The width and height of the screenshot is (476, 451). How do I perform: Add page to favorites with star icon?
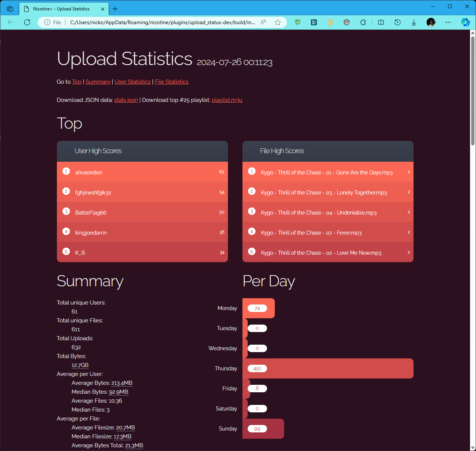coord(278,22)
